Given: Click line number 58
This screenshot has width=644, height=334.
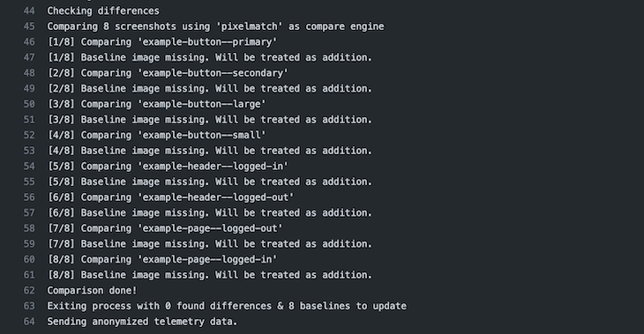Looking at the screenshot, I should tap(29, 228).
